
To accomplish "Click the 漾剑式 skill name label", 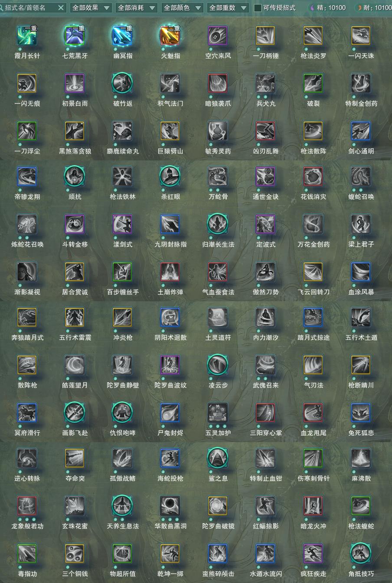I will (123, 244).
